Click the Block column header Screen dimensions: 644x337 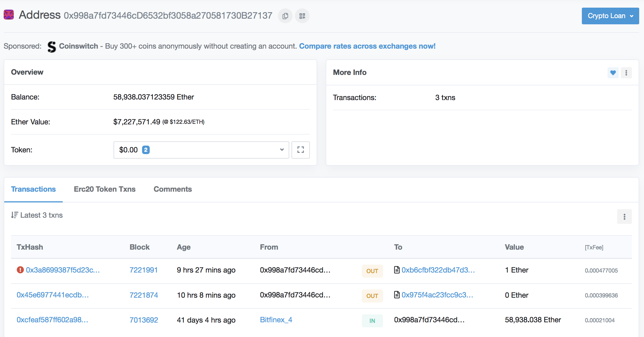(x=140, y=247)
